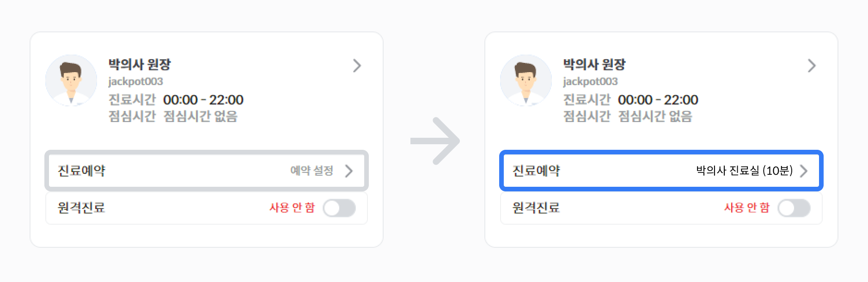Toggle 원격진료 switch in left card
The height and width of the screenshot is (282, 868).
pos(339,208)
